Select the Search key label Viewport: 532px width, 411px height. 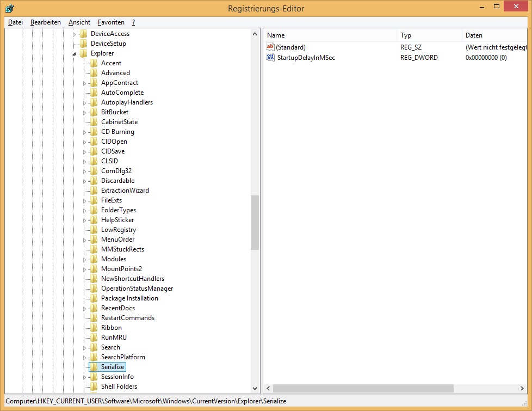tap(110, 347)
